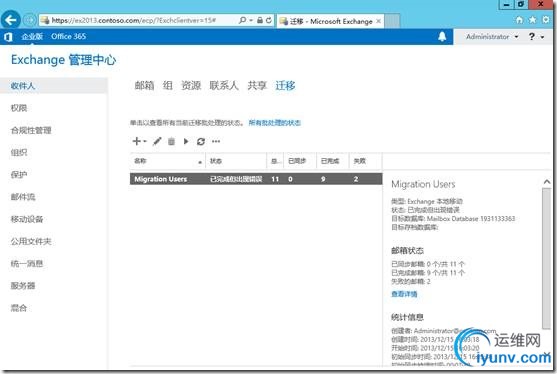The width and height of the screenshot is (557, 374).
Task: Open the browser favorites star
Action: coord(532,20)
